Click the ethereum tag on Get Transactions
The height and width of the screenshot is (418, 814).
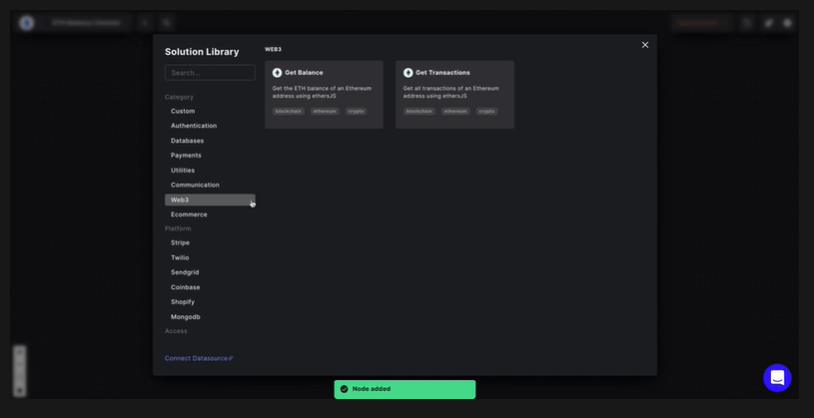(x=455, y=111)
